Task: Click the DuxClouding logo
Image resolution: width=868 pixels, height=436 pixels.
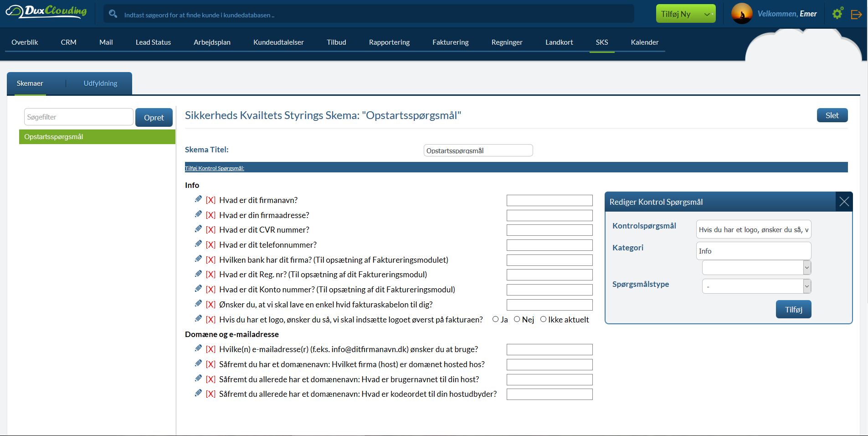Action: 46,11
